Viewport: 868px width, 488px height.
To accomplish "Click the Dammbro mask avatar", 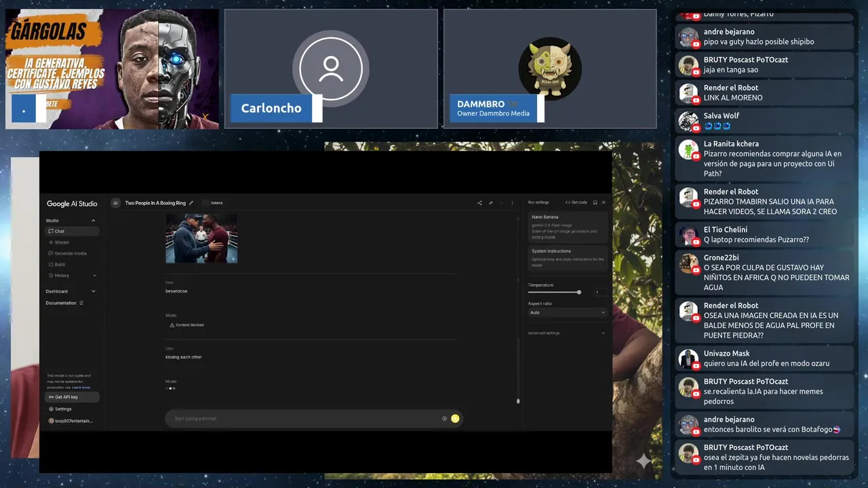I will click(x=550, y=68).
